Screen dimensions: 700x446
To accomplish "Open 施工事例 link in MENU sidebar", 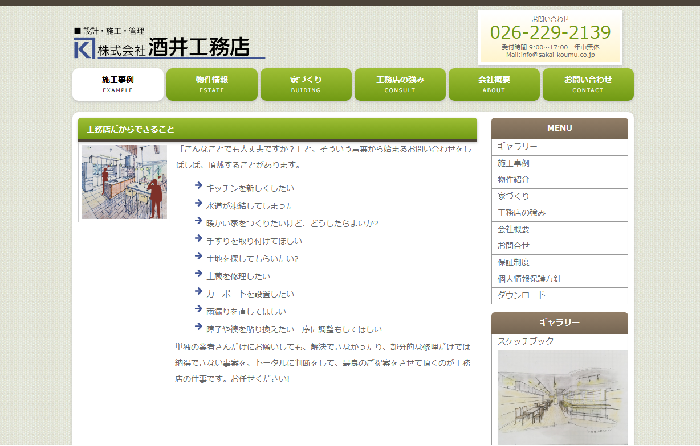I will (x=513, y=163).
